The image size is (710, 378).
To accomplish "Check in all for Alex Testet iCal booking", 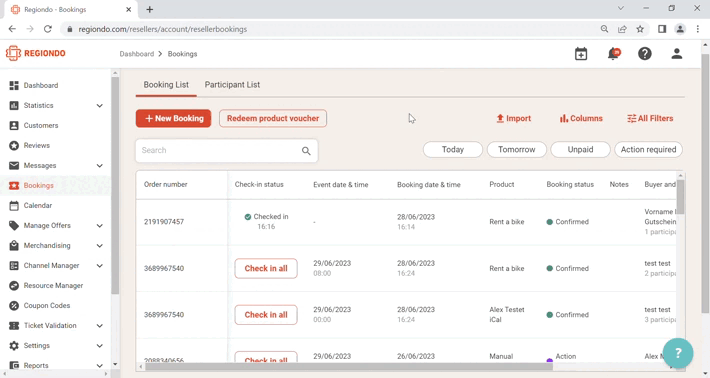I will click(266, 315).
